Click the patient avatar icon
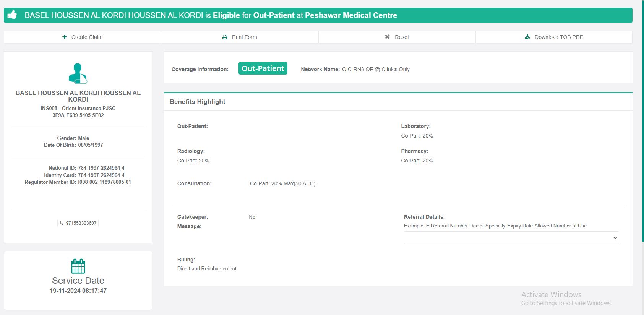 tap(78, 73)
